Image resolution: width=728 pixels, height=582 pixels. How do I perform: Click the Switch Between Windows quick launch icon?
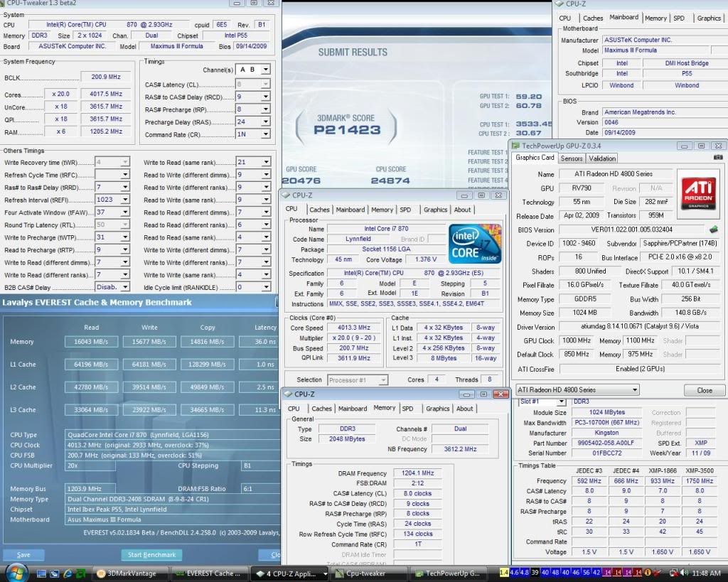tap(54, 573)
